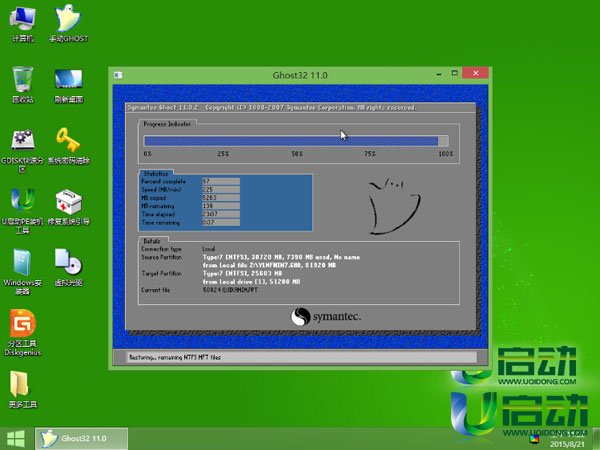Click the refresh desktop icon
Image resolution: width=600 pixels, height=450 pixels.
pyautogui.click(x=68, y=85)
